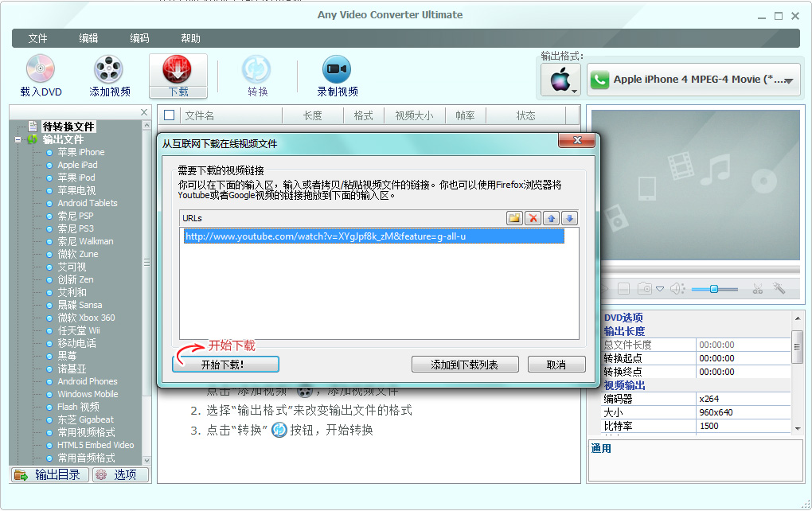Click the new-folder icon above the URL list
812x511 pixels.
click(515, 218)
